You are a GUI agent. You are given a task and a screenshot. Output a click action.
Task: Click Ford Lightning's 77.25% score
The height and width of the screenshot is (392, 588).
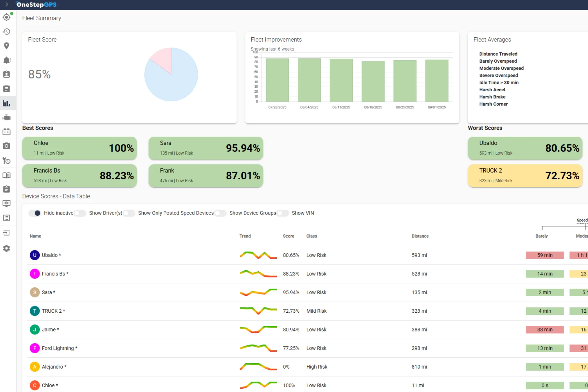291,348
